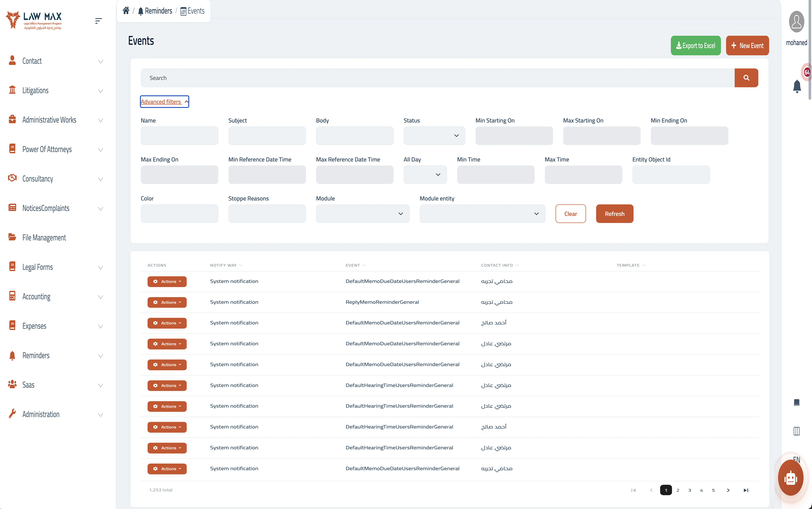Image resolution: width=812 pixels, height=509 pixels.
Task: Click the search magnifier button
Action: point(746,78)
